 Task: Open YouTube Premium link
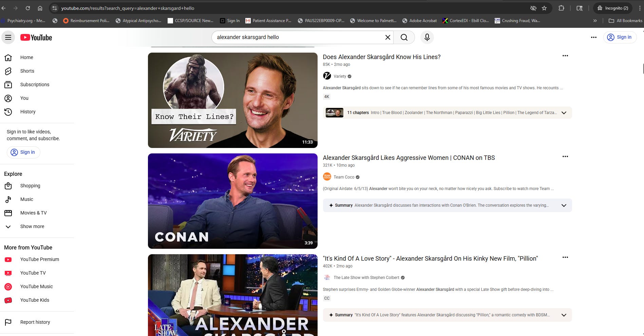pyautogui.click(x=37, y=259)
